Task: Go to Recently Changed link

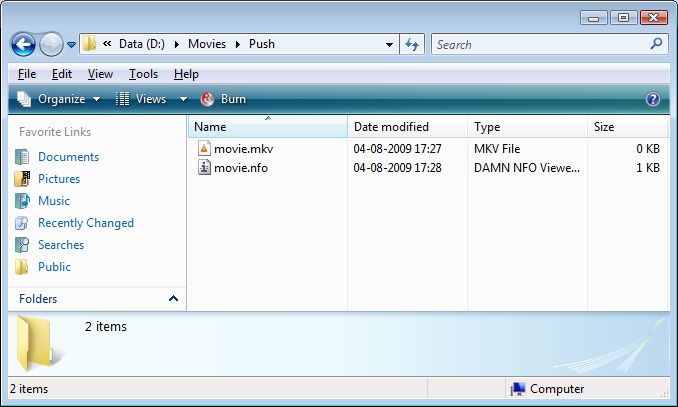Action: tap(85, 223)
